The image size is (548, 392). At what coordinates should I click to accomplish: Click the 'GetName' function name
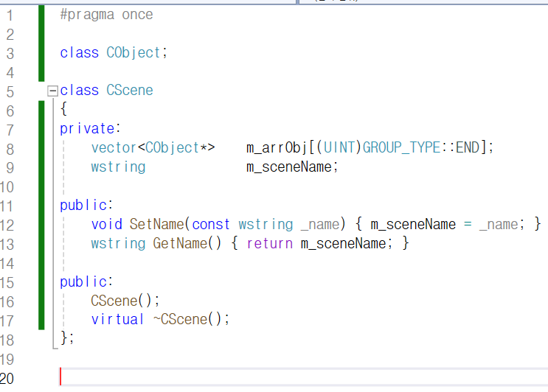coord(180,243)
